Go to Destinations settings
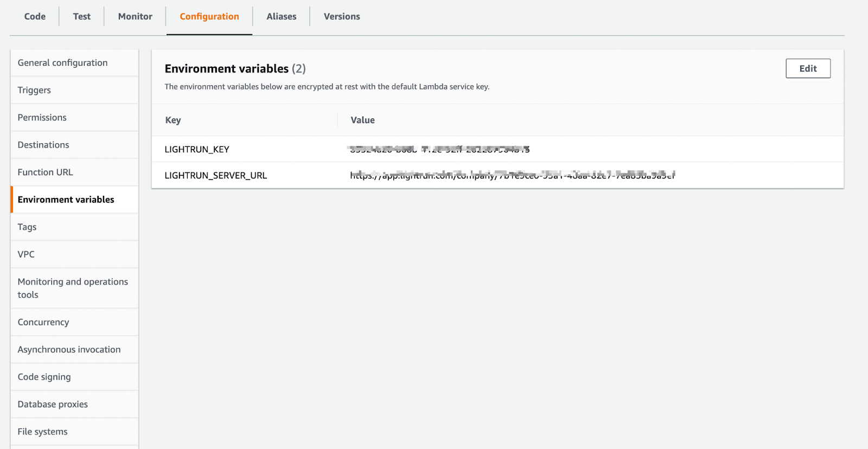Viewport: 868px width, 449px height. tap(43, 145)
